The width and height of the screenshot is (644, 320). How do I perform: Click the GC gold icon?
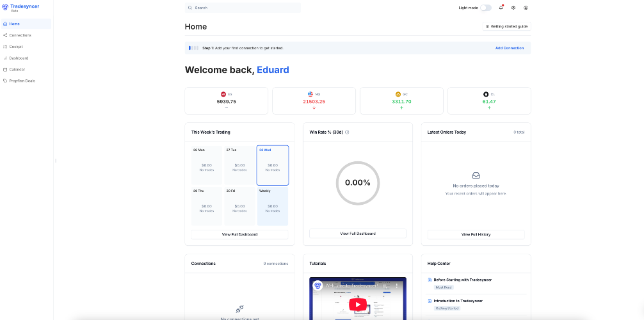pos(398,94)
